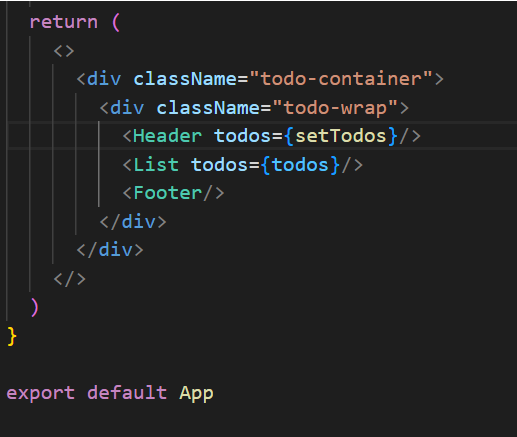Click the Footer component tag
Viewport: 517px width, 437px height.
167,193
